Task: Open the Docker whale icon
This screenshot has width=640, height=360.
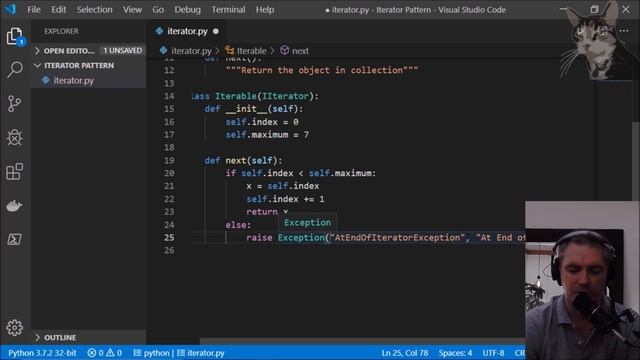Action: click(x=14, y=205)
